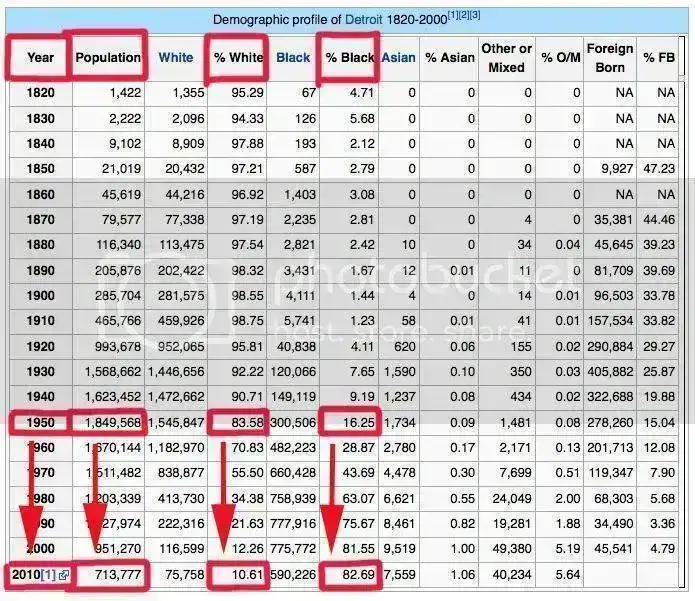Click the 2010 population cell 713,777
695x601 pixels.
(111, 575)
